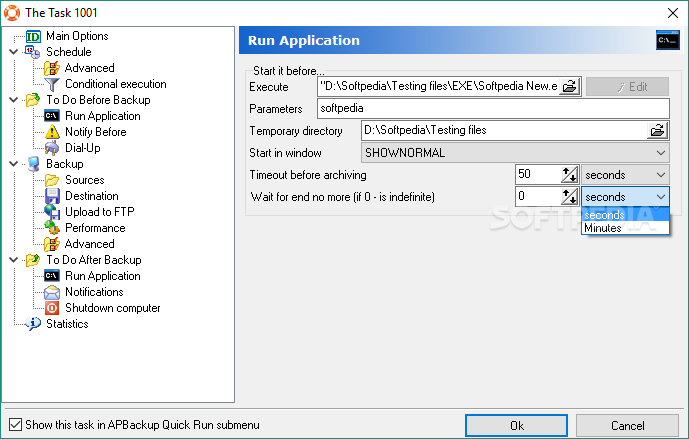Choose Minutes in the open dropdown list
This screenshot has width=689, height=439.
tap(625, 228)
